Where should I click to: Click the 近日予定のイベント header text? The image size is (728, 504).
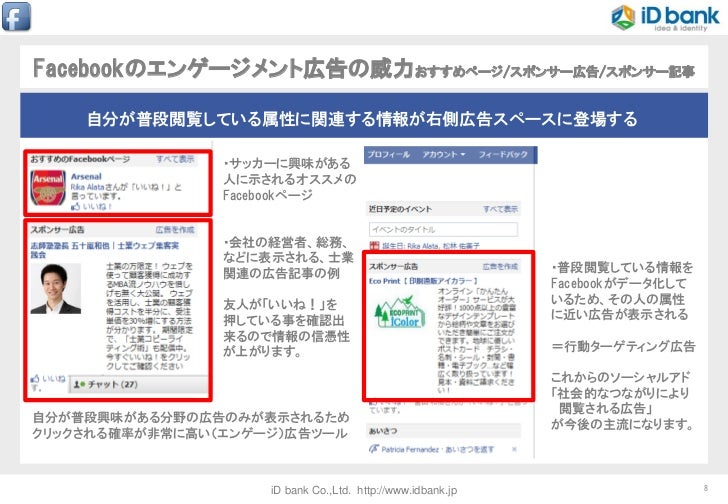(400, 209)
